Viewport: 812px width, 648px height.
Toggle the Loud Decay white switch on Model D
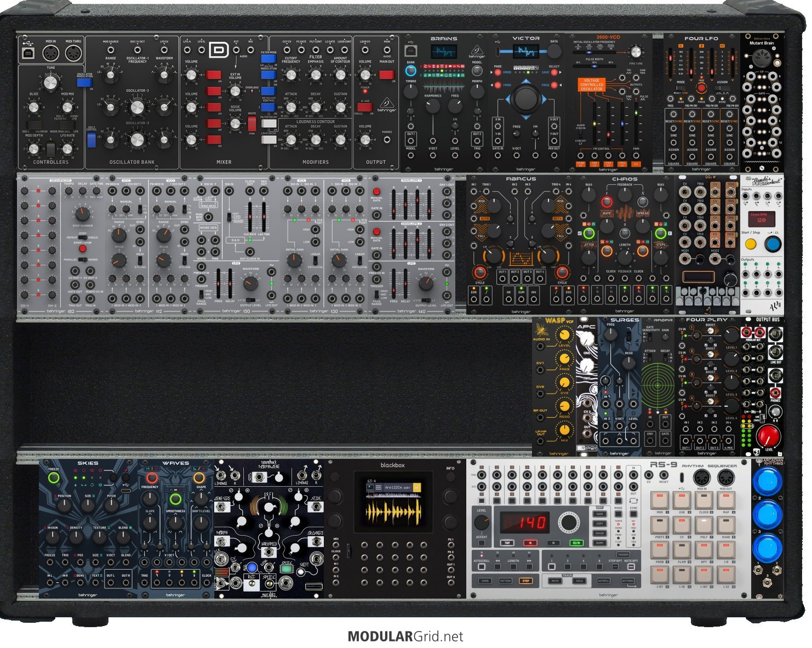coord(268,140)
